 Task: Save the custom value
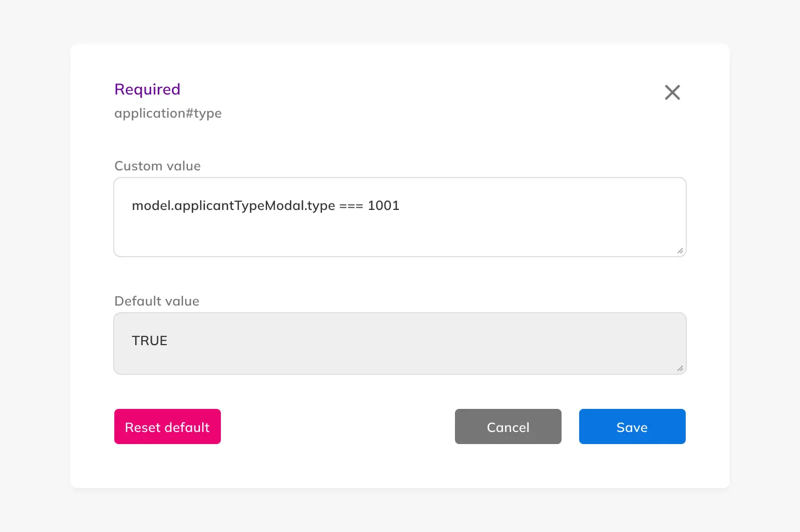[x=632, y=426]
